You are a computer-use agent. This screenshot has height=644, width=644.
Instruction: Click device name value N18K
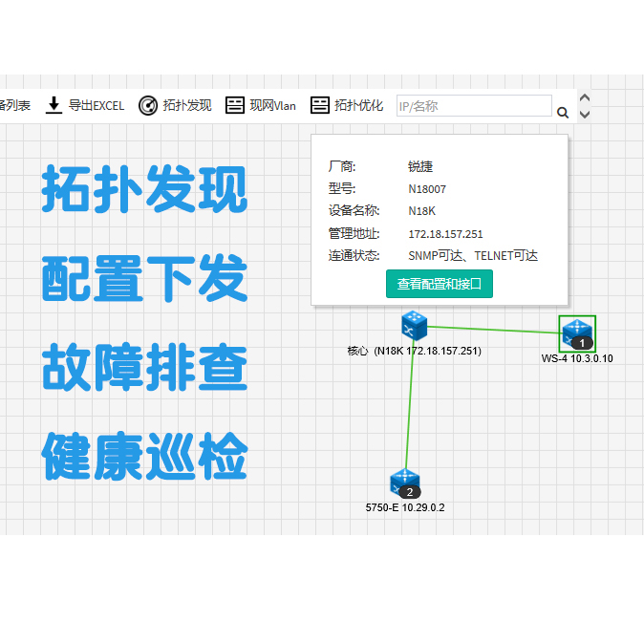click(x=421, y=211)
